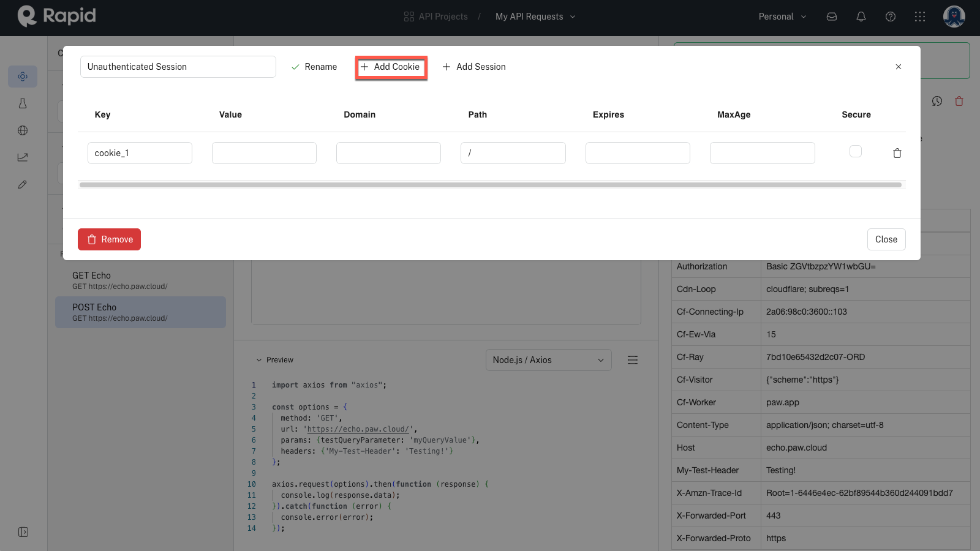
Task: Click the Host value echo.paw.cloud
Action: point(796,448)
